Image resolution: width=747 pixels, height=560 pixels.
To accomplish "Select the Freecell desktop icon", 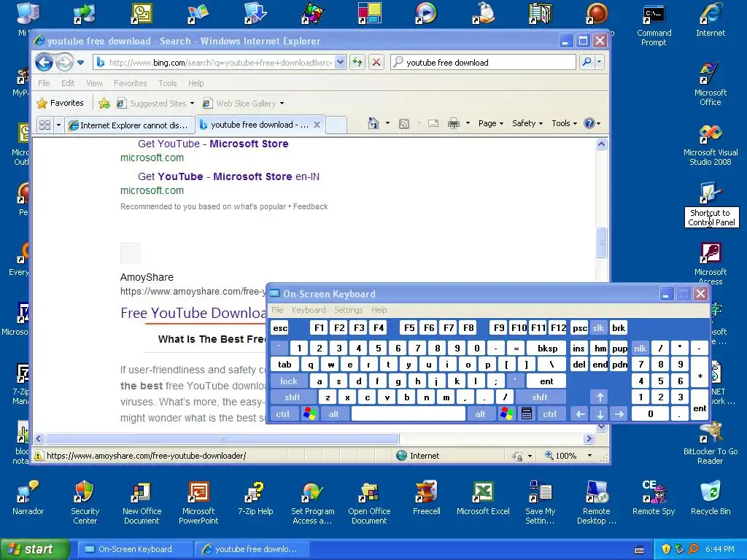I will [x=426, y=499].
